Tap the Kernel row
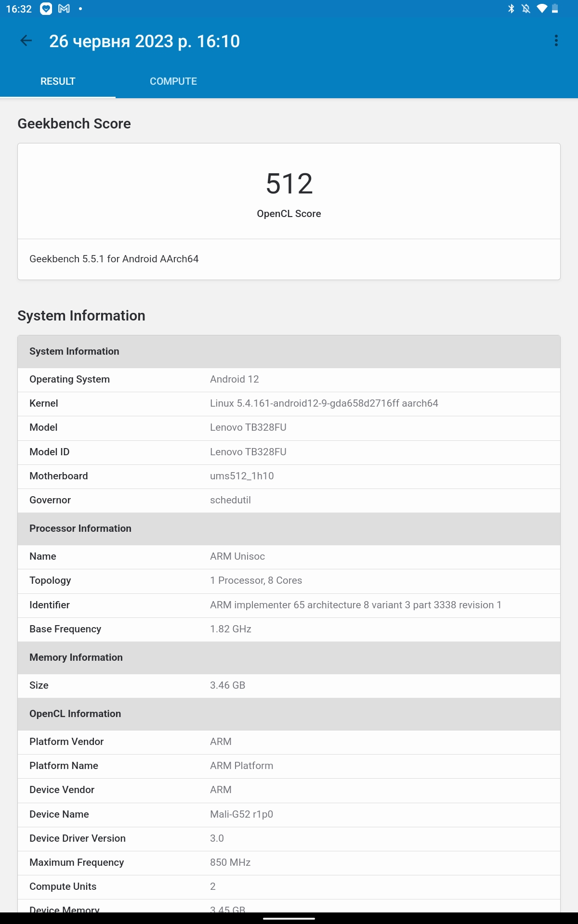This screenshot has width=578, height=924. (x=289, y=403)
